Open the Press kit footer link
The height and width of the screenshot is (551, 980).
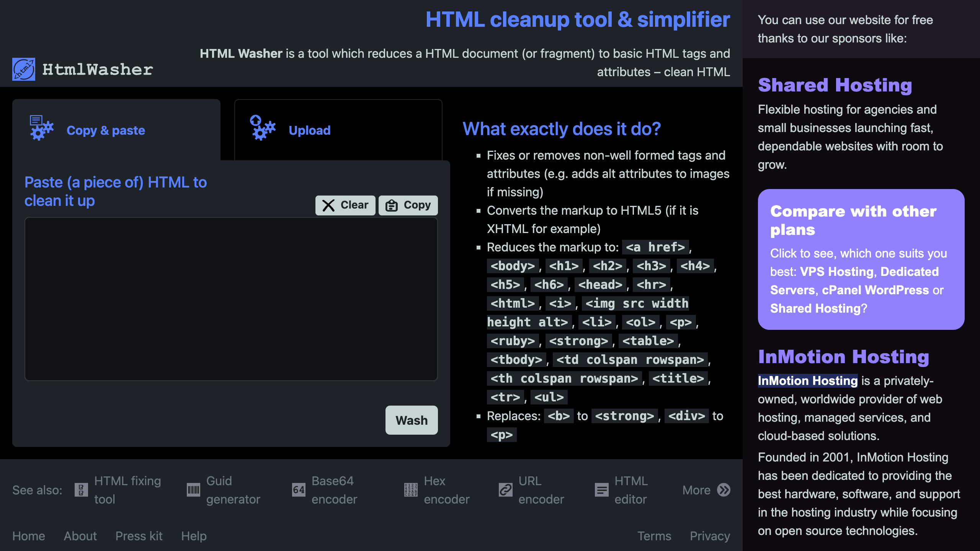click(x=139, y=536)
